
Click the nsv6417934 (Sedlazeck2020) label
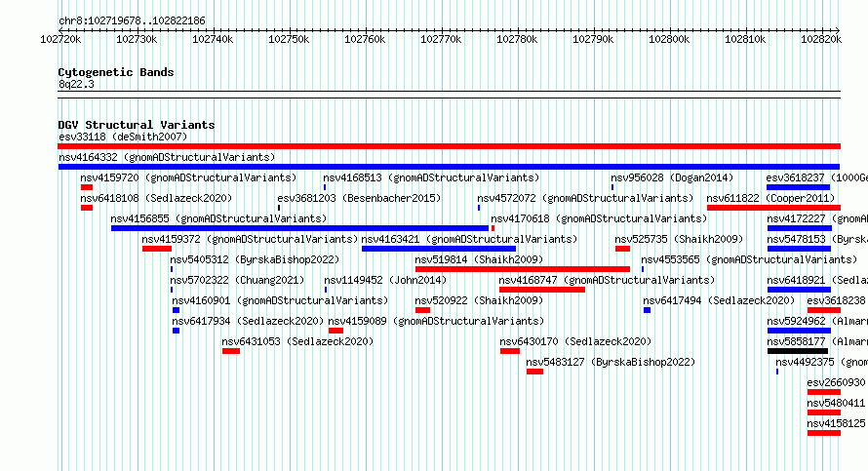(248, 321)
